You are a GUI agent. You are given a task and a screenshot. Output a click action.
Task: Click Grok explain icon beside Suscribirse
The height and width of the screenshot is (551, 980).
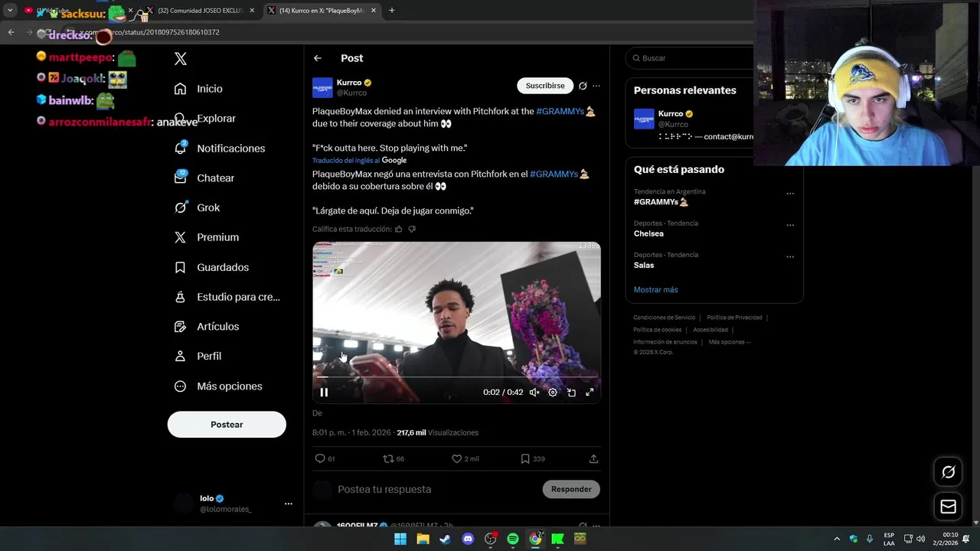(x=583, y=86)
